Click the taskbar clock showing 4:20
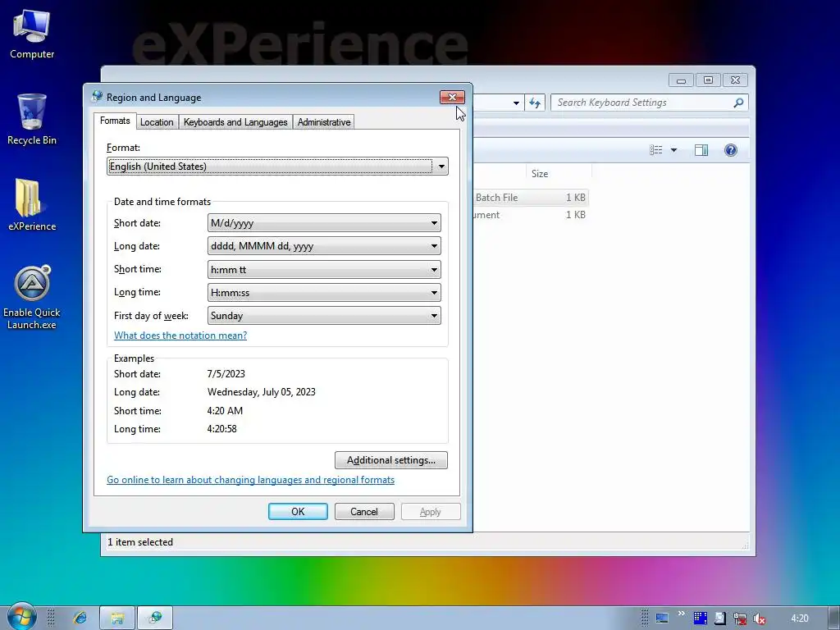 tap(799, 619)
